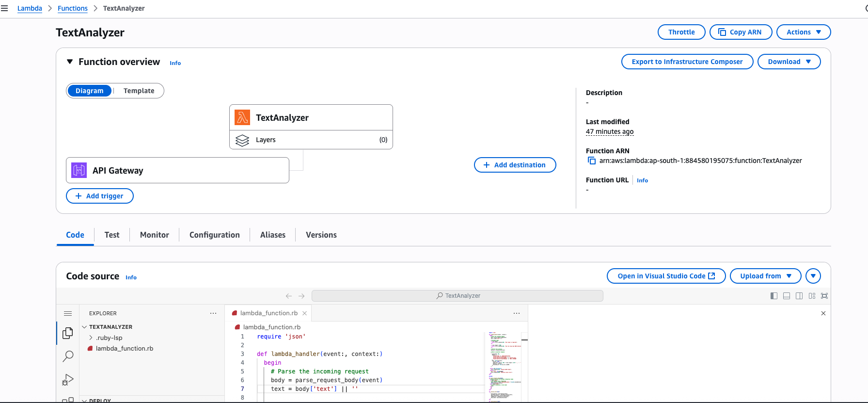The width and height of the screenshot is (868, 403).
Task: Click Open in Visual Studio Code
Action: pyautogui.click(x=666, y=276)
